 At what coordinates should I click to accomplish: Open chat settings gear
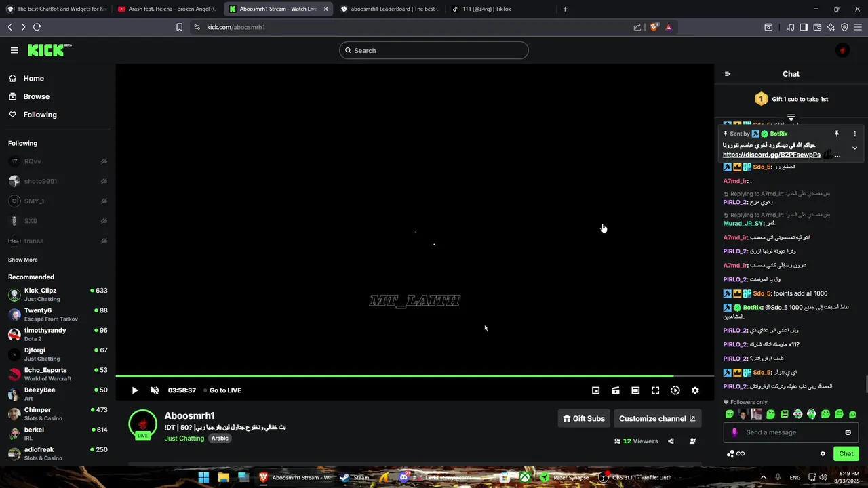pos(823,454)
